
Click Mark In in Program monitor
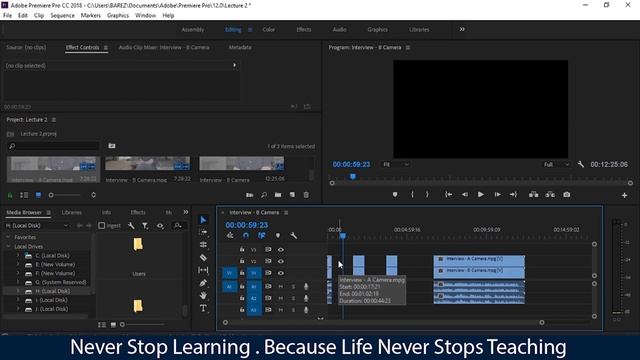[412, 195]
